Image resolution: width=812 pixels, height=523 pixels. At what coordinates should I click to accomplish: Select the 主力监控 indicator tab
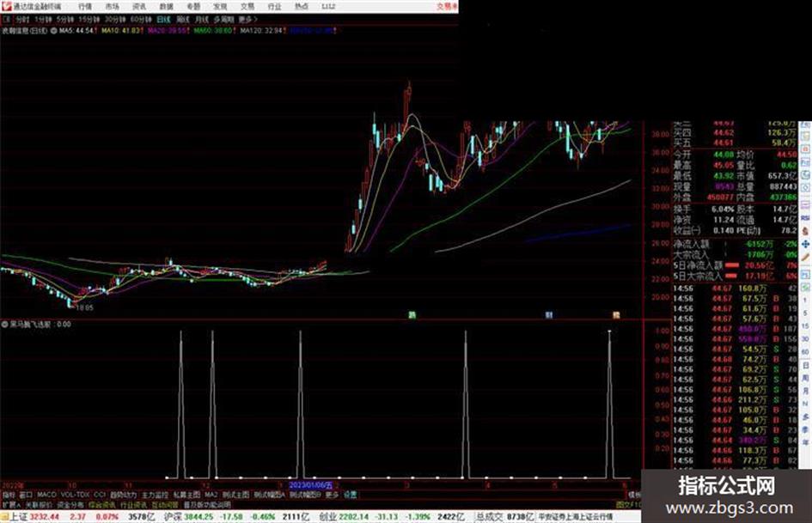point(155,495)
